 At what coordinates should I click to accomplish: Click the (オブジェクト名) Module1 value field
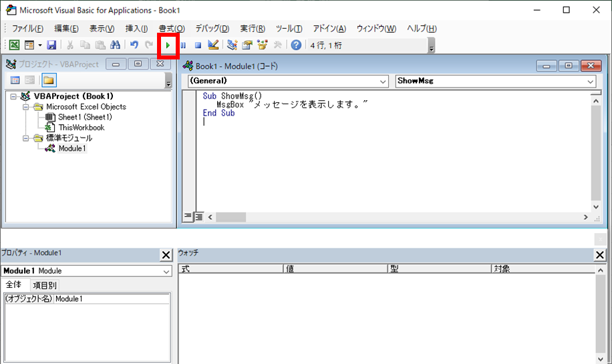tap(112, 299)
